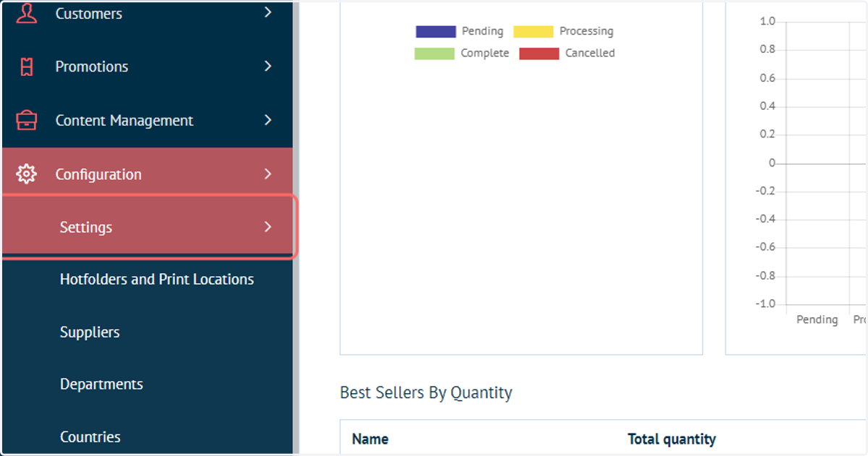This screenshot has height=456, width=868.
Task: Expand the Settings submenu chevron
Action: coord(268,227)
